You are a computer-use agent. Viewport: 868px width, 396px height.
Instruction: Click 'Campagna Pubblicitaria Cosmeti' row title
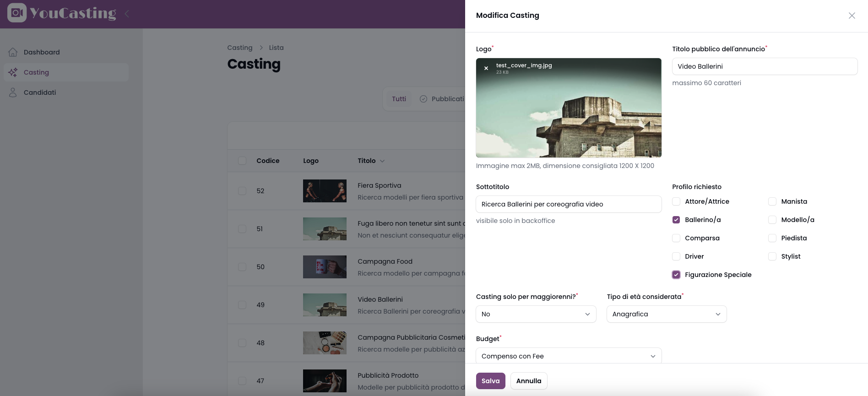pyautogui.click(x=411, y=337)
